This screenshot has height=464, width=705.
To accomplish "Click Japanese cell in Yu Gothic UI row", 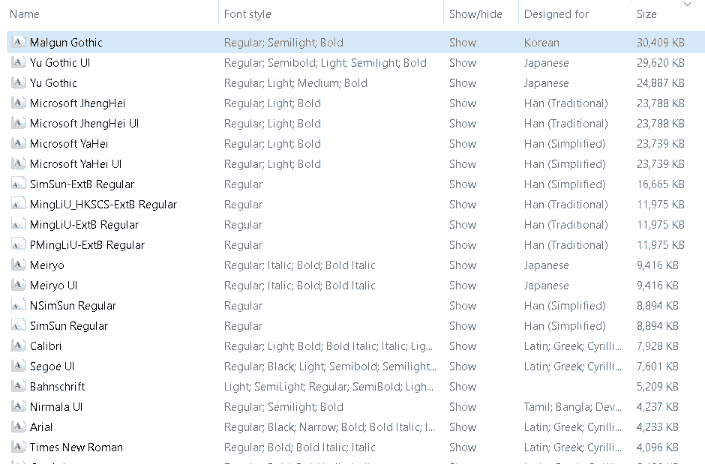I will coord(546,63).
